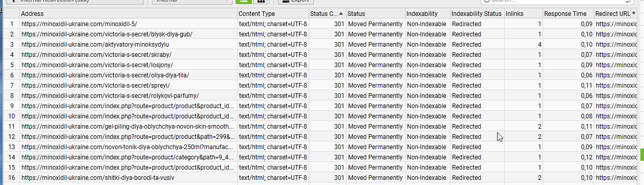
Task: Select row 13 novon-tonik URL
Action: (128, 147)
